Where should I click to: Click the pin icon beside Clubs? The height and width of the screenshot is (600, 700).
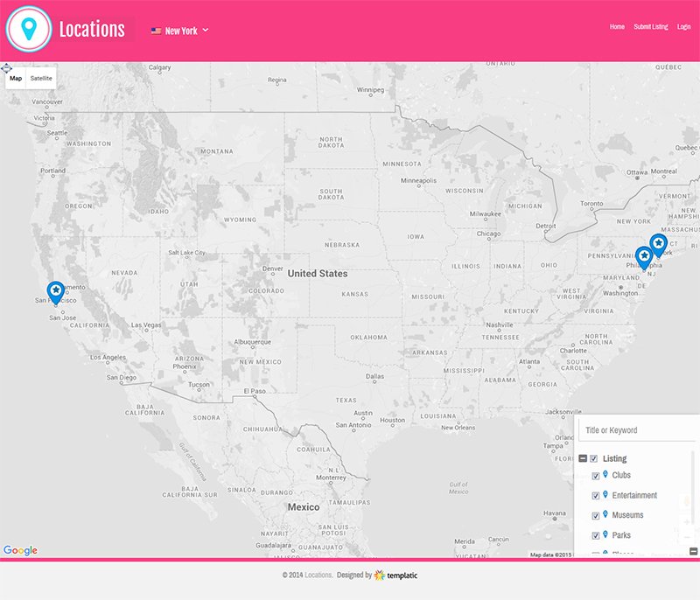605,474
